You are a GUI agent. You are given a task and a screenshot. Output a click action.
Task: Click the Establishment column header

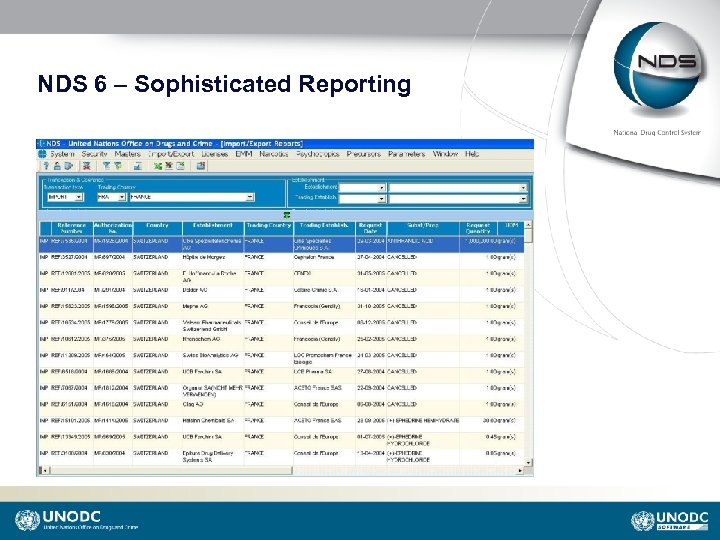click(213, 228)
